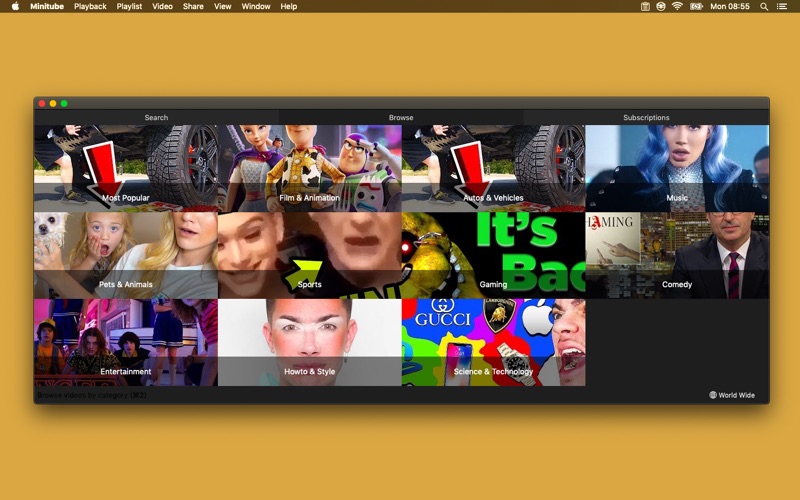This screenshot has height=500, width=800.
Task: Open the Playback menu
Action: 90,6
